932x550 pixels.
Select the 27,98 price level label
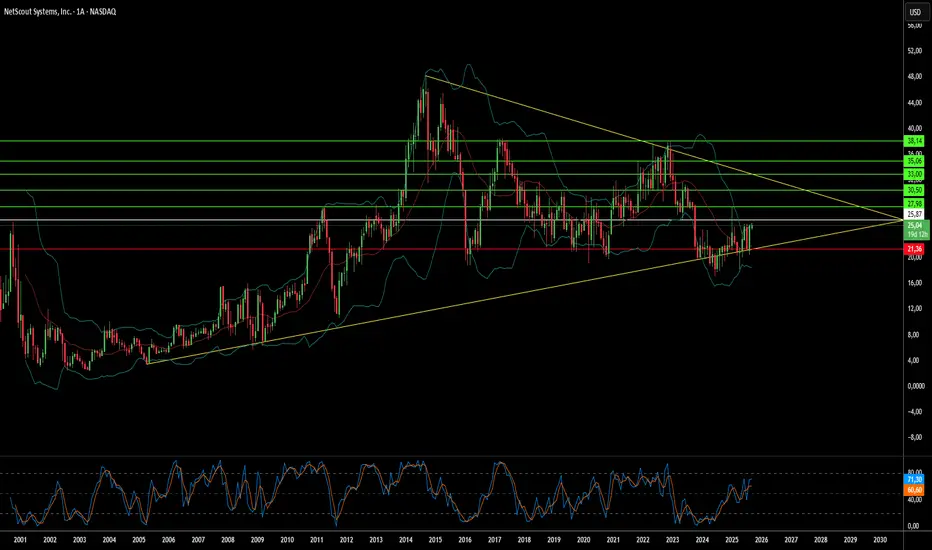[x=913, y=206]
